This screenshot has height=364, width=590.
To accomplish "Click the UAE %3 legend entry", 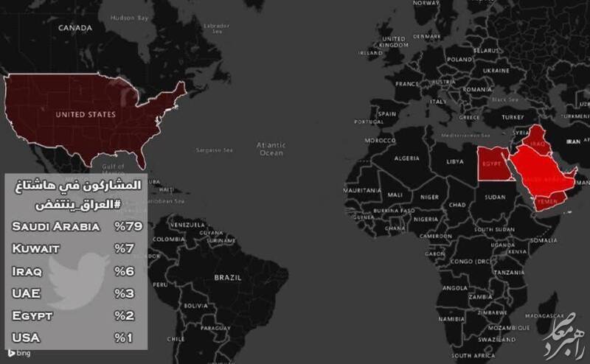I will (73, 293).
